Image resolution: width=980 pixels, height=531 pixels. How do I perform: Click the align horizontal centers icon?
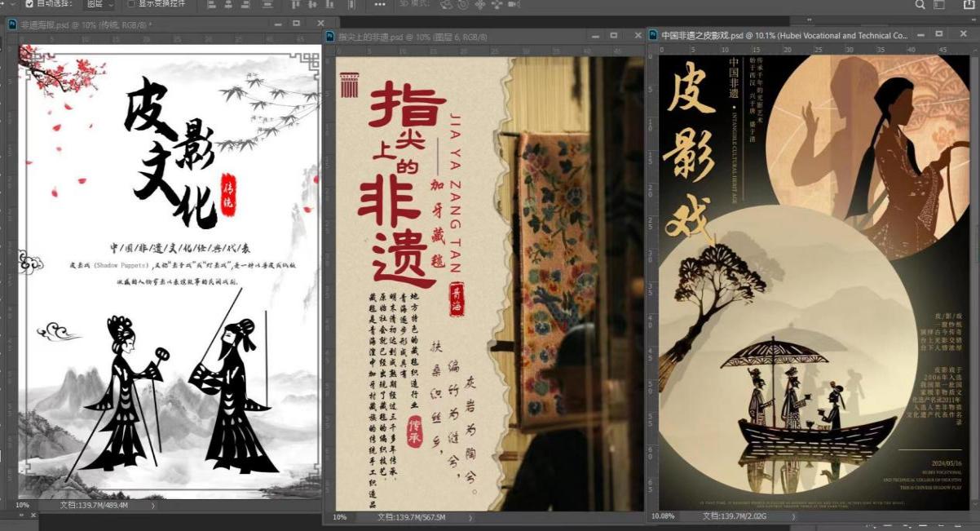point(227,5)
